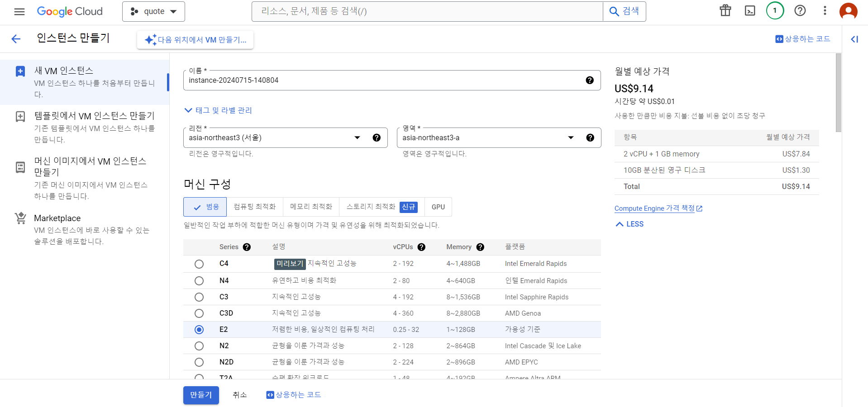The width and height of the screenshot is (868, 407).
Task: Click the help icon for the region field
Action: coord(377,137)
